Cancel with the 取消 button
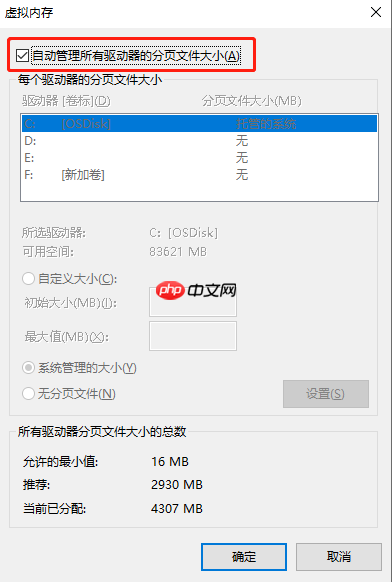Image resolution: width=392 pixels, height=582 pixels. [x=339, y=557]
